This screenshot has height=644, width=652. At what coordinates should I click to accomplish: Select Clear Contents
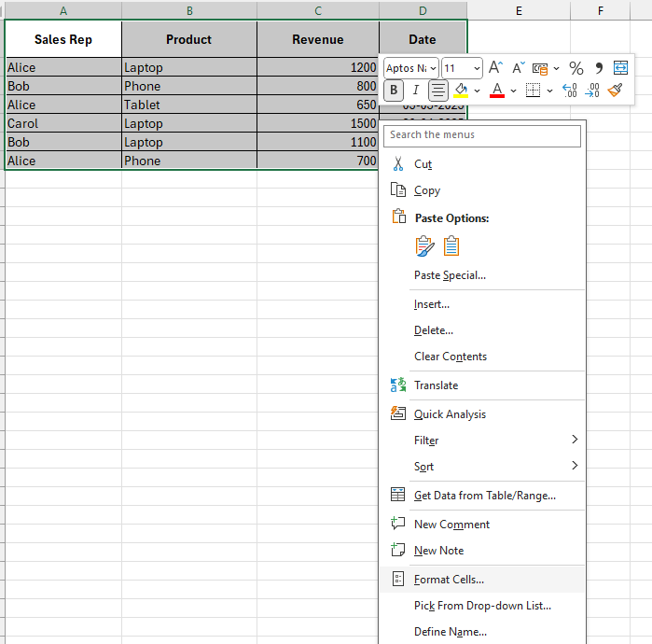coord(482,357)
